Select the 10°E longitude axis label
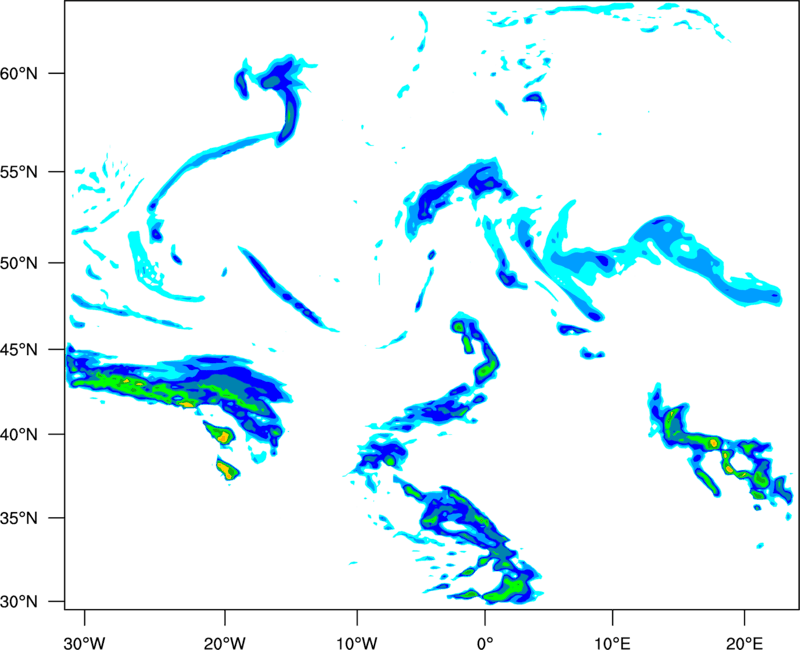Screen dimensions: 800x650 pos(612,643)
